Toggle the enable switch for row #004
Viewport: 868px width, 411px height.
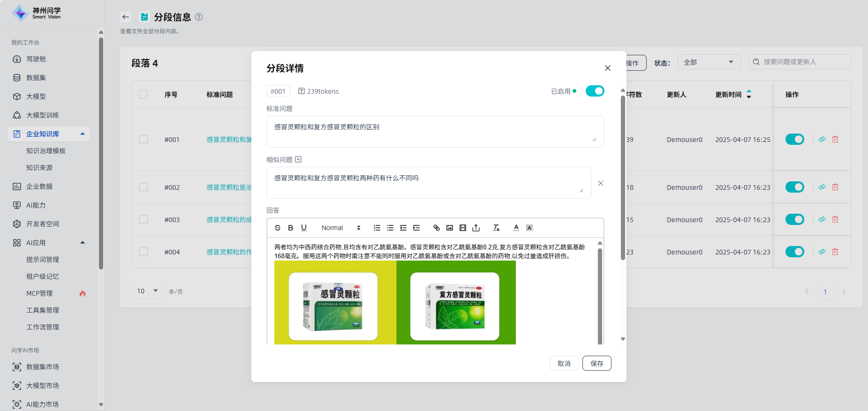[795, 252]
